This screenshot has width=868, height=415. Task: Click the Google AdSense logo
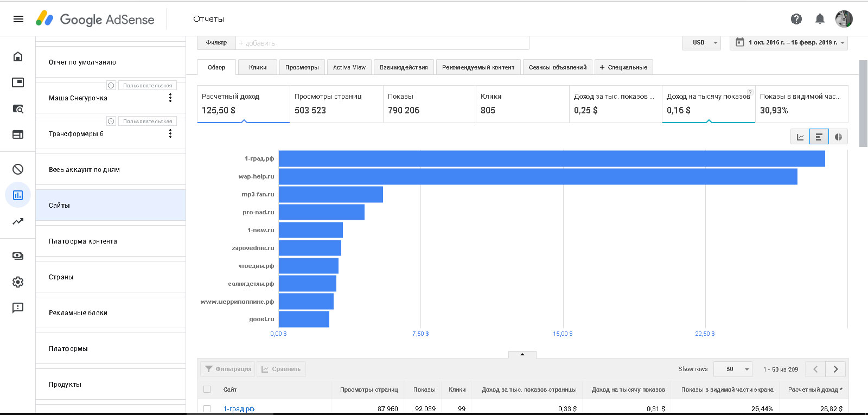pyautogui.click(x=95, y=19)
